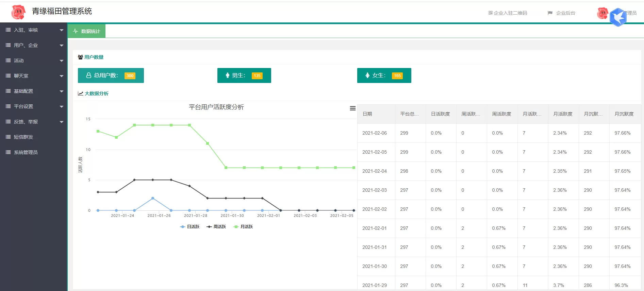The height and width of the screenshot is (291, 644).
Task: Click the blue bird floating icon
Action: (x=618, y=17)
